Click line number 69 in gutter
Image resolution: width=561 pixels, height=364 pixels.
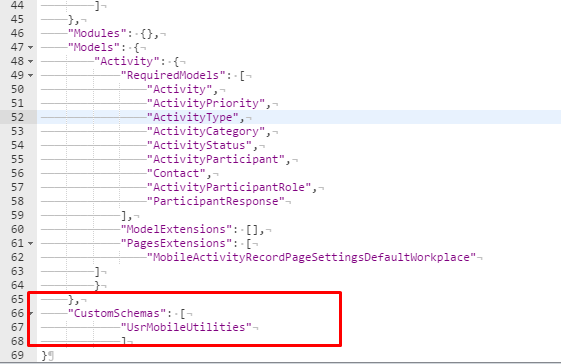[x=18, y=355]
